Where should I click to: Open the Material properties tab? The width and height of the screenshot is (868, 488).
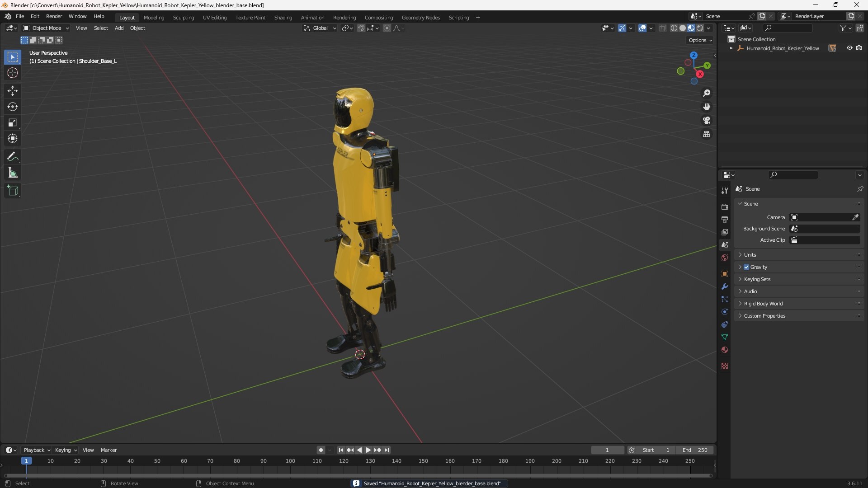pyautogui.click(x=725, y=350)
